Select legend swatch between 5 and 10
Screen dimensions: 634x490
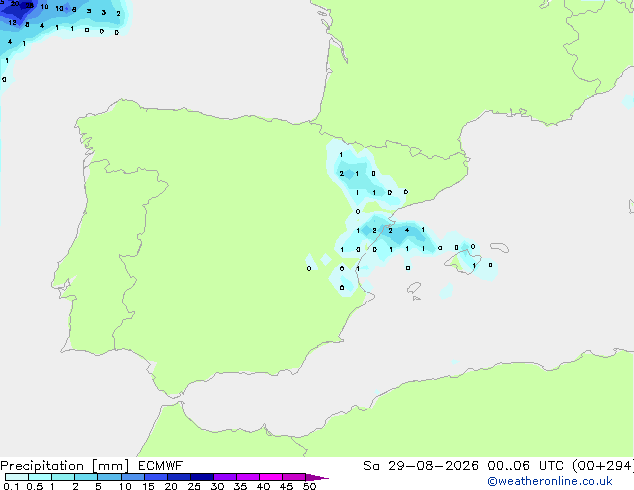[x=109, y=477]
